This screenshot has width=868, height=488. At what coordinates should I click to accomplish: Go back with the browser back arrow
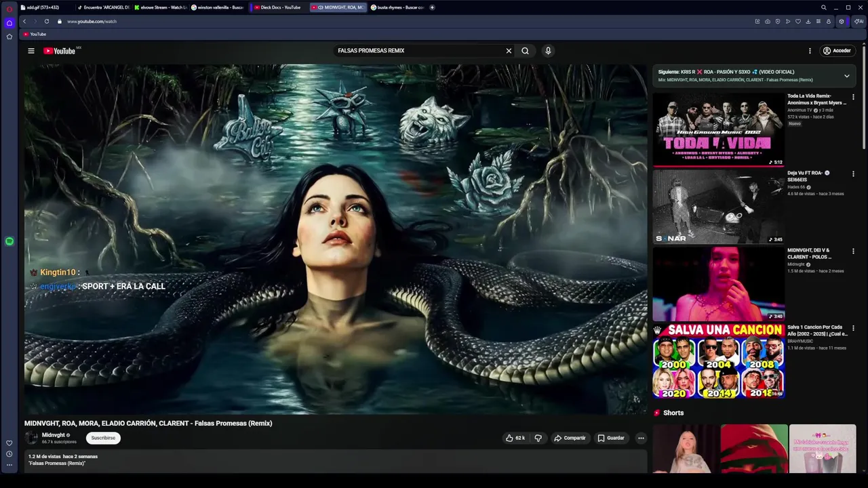pyautogui.click(x=25, y=21)
